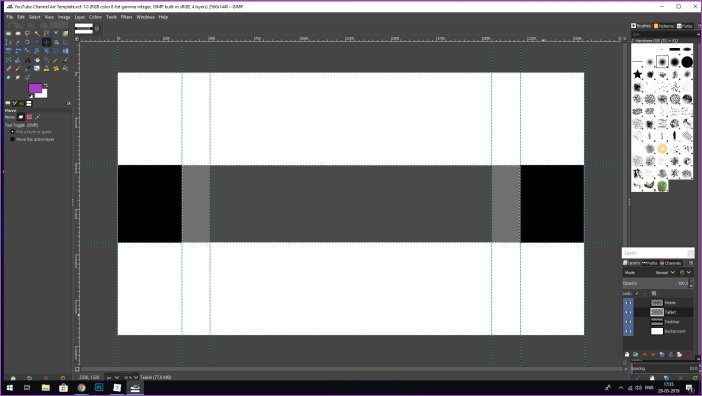This screenshot has width=702, height=396.
Task: Select the Ellipse Select tool
Action: click(x=18, y=34)
